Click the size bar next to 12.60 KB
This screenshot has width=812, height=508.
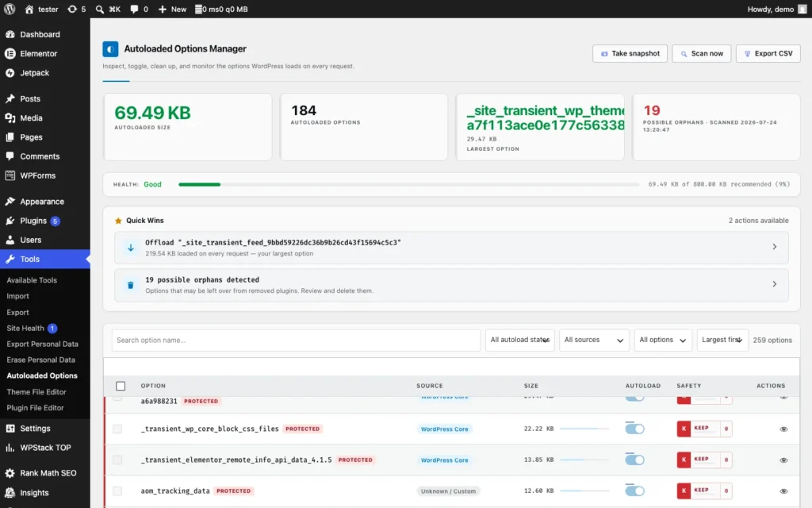(584, 491)
